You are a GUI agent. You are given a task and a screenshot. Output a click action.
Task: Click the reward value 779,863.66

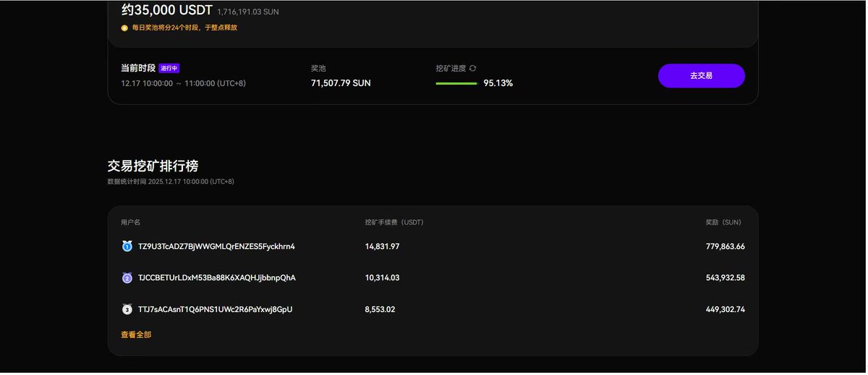[725, 246]
